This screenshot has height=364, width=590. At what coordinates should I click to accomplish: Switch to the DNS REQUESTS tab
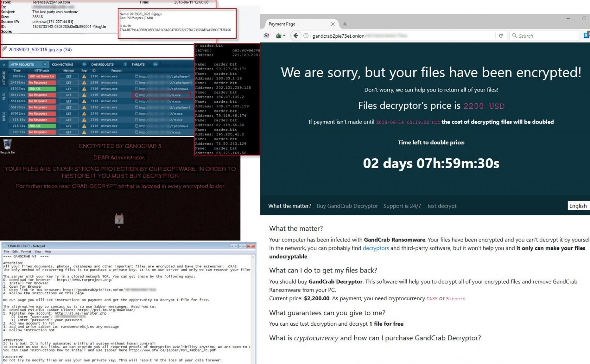pyautogui.click(x=103, y=65)
